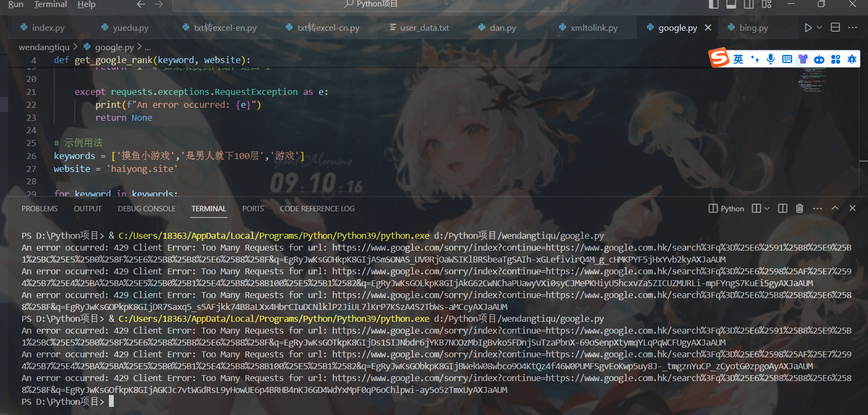The width and height of the screenshot is (868, 415).
Task: Open the run options dropdown arrow
Action: [x=819, y=28]
